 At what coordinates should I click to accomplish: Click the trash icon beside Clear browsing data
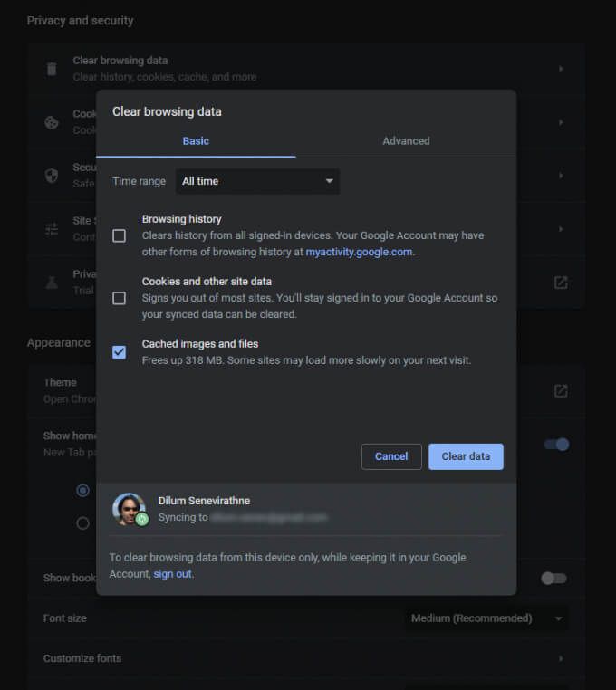coord(52,69)
